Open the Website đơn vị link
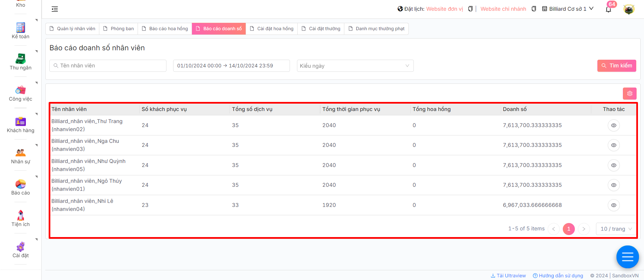Image resolution: width=644 pixels, height=280 pixels. (x=444, y=9)
